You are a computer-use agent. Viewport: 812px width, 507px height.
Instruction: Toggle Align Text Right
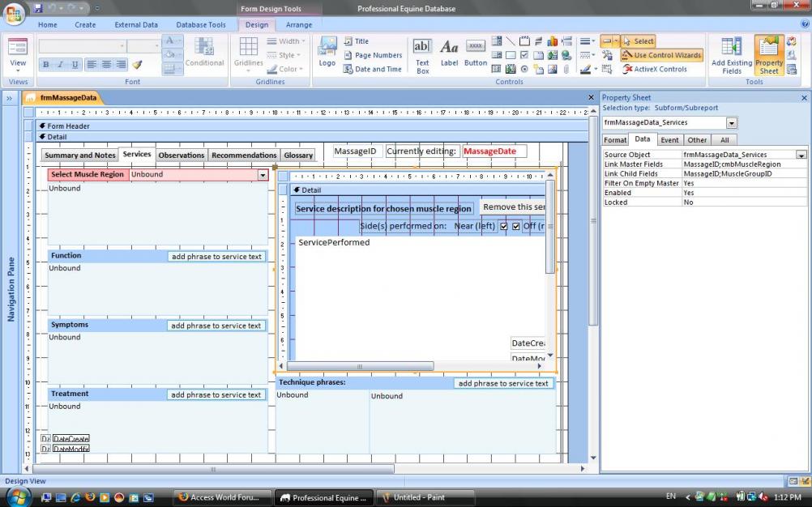tap(121, 65)
